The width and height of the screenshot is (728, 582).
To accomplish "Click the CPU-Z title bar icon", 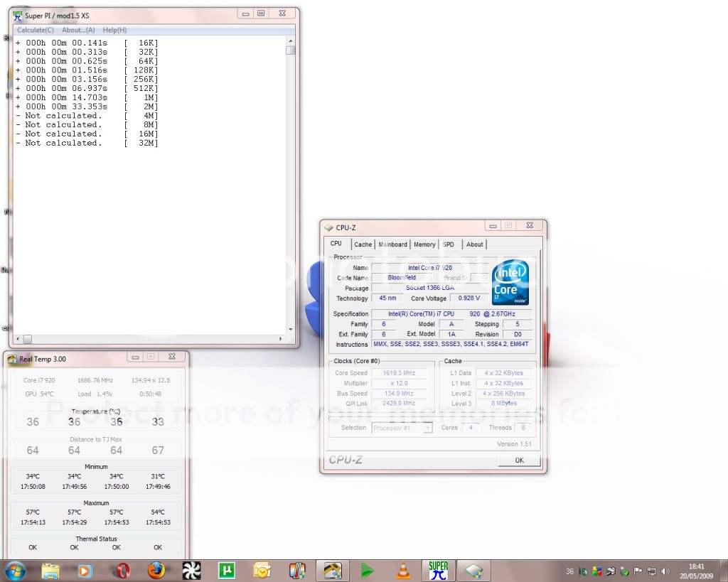I will 328,227.
